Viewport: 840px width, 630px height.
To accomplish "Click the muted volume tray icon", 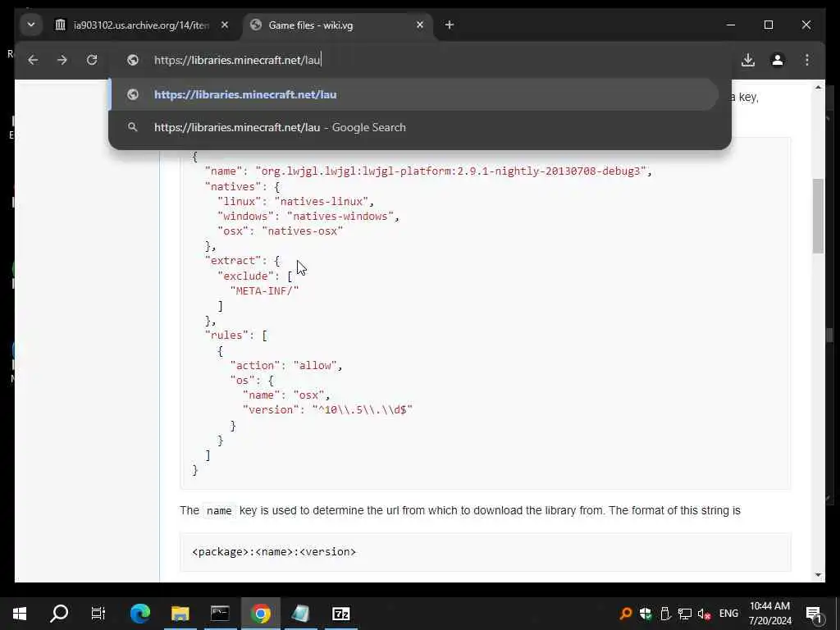I will coord(704,614).
